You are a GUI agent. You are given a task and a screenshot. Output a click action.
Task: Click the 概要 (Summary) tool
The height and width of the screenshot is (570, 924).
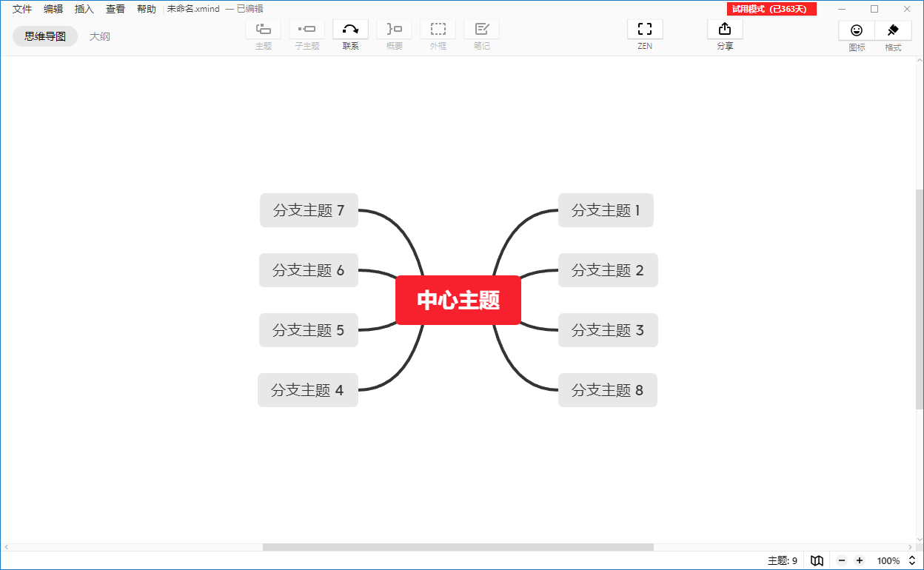394,30
